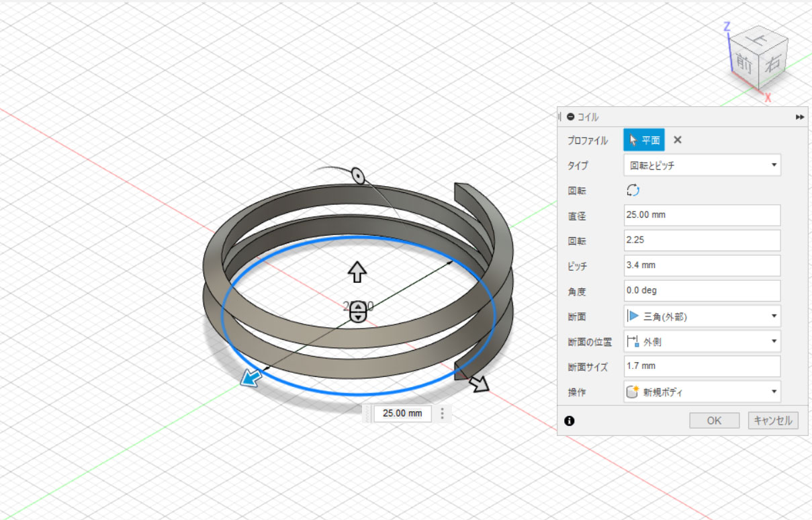The image size is (812, 520).
Task: Click the 右 face of the view cube
Action: tap(774, 64)
